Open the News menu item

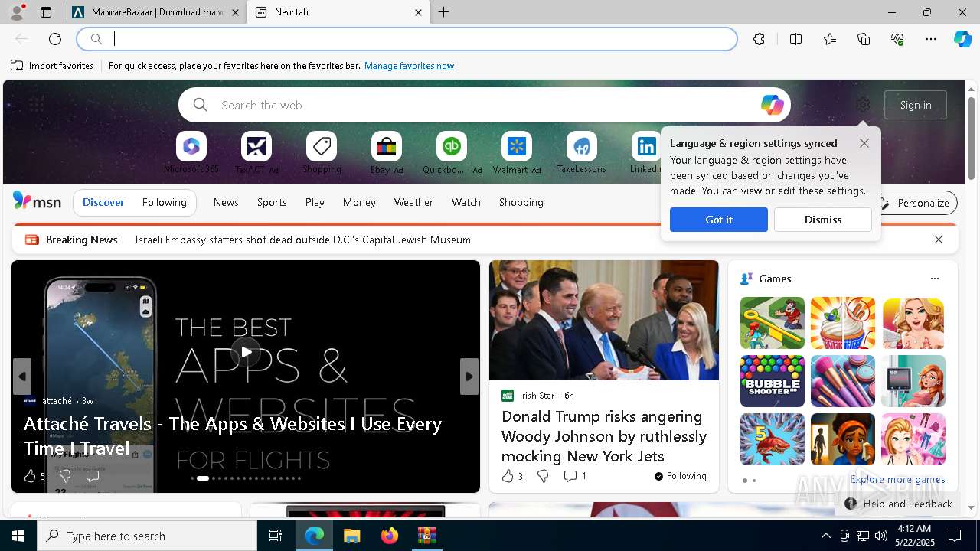pyautogui.click(x=226, y=202)
